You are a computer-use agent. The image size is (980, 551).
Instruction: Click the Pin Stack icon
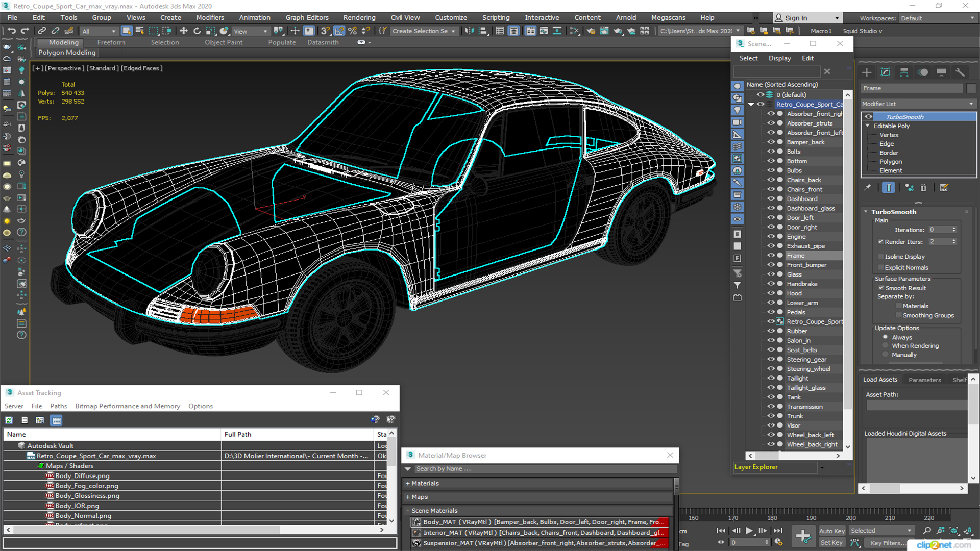868,188
